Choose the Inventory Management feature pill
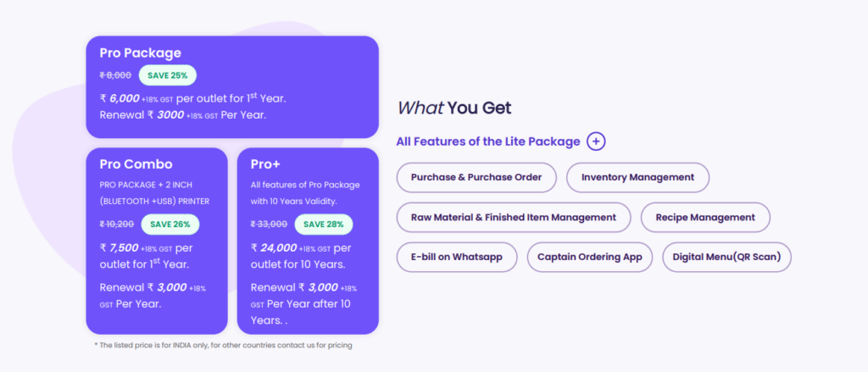The height and width of the screenshot is (372, 868). click(x=637, y=177)
